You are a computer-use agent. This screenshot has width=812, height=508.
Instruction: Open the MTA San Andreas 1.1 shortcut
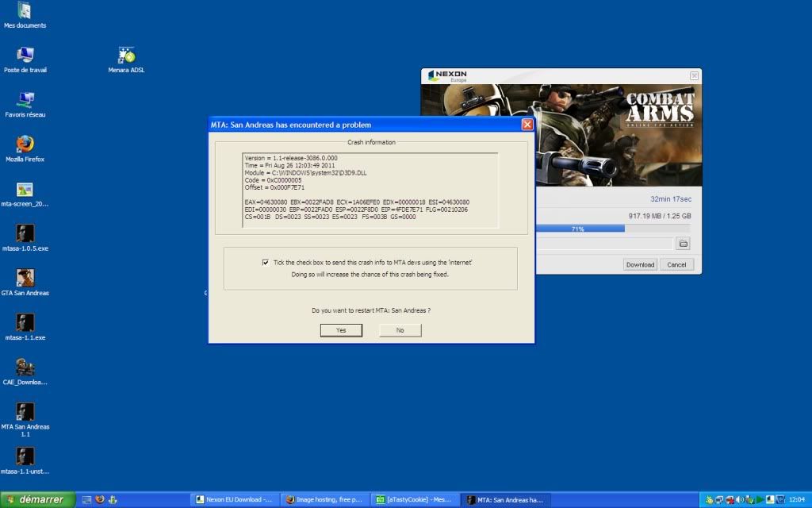tap(25, 412)
